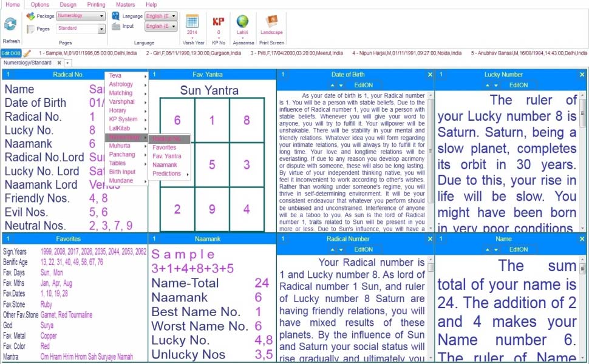Choose Favorites from the Numerology submenu

click(170, 147)
